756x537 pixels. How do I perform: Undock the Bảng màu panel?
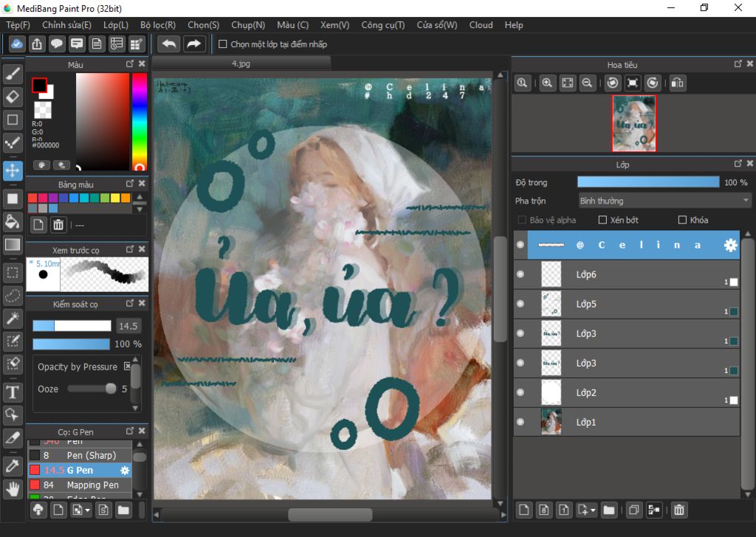coord(130,184)
